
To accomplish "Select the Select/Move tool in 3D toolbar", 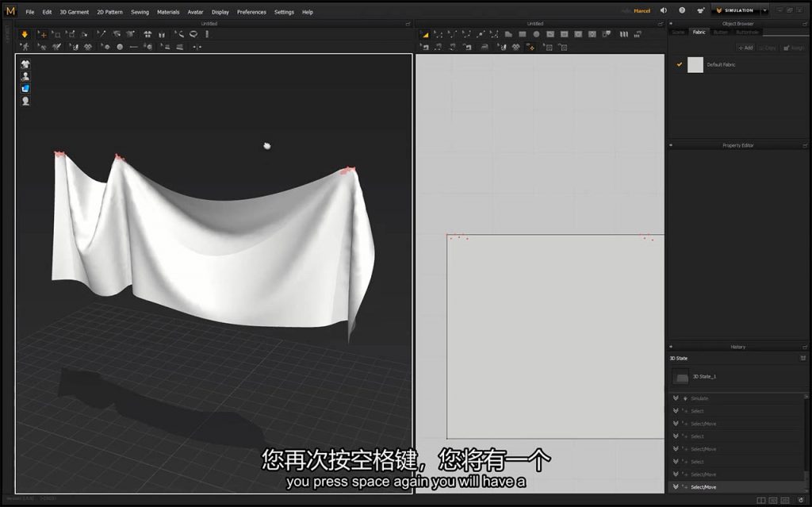I will pyautogui.click(x=43, y=34).
